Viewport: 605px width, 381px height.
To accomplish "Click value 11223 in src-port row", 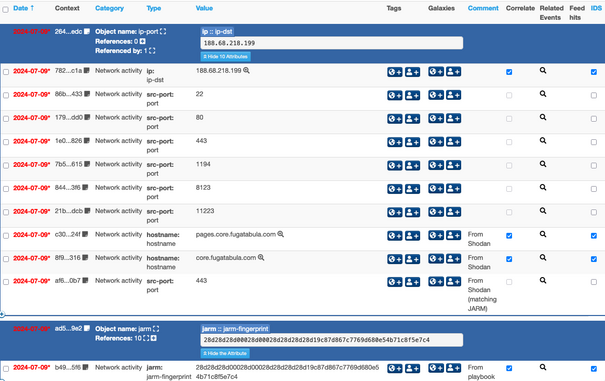I will point(205,211).
